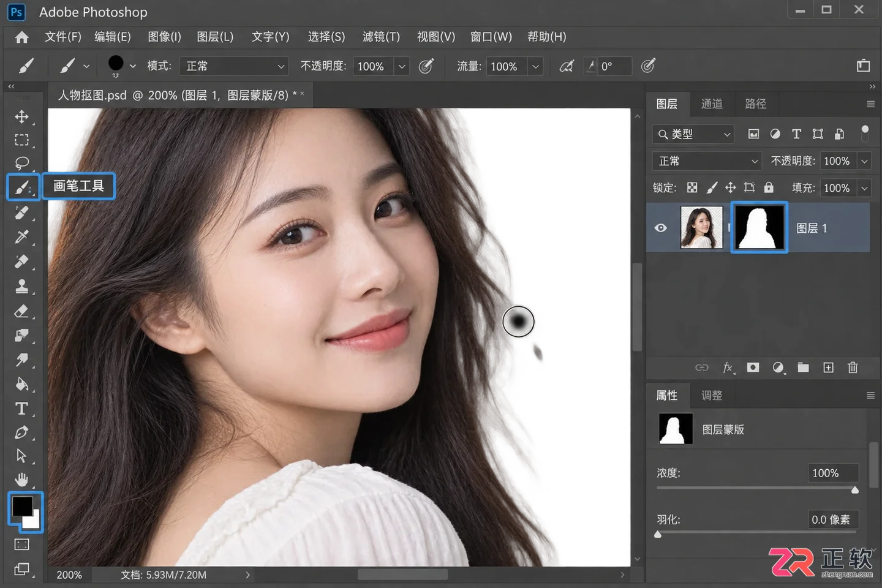882x588 pixels.
Task: Select the Hand tool
Action: tap(21, 479)
